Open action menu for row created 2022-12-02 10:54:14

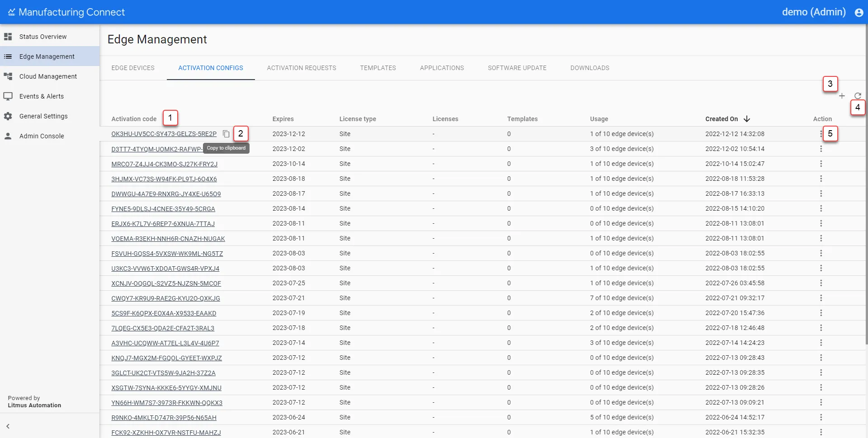click(821, 149)
